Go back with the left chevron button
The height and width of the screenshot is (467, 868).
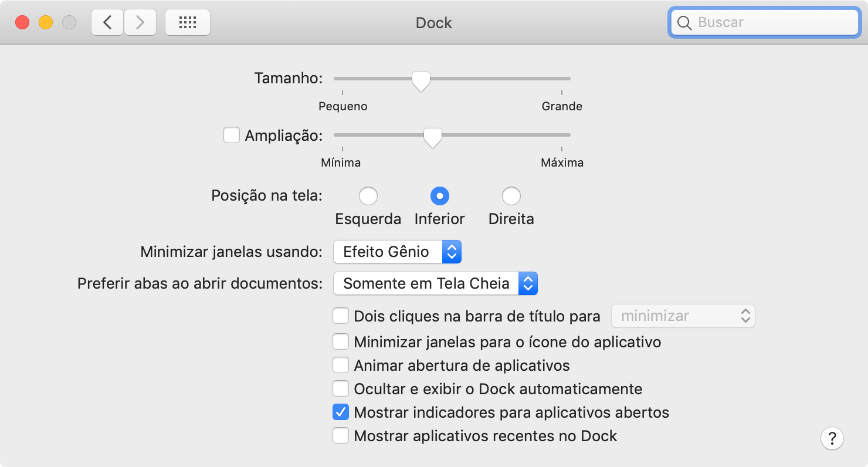107,23
